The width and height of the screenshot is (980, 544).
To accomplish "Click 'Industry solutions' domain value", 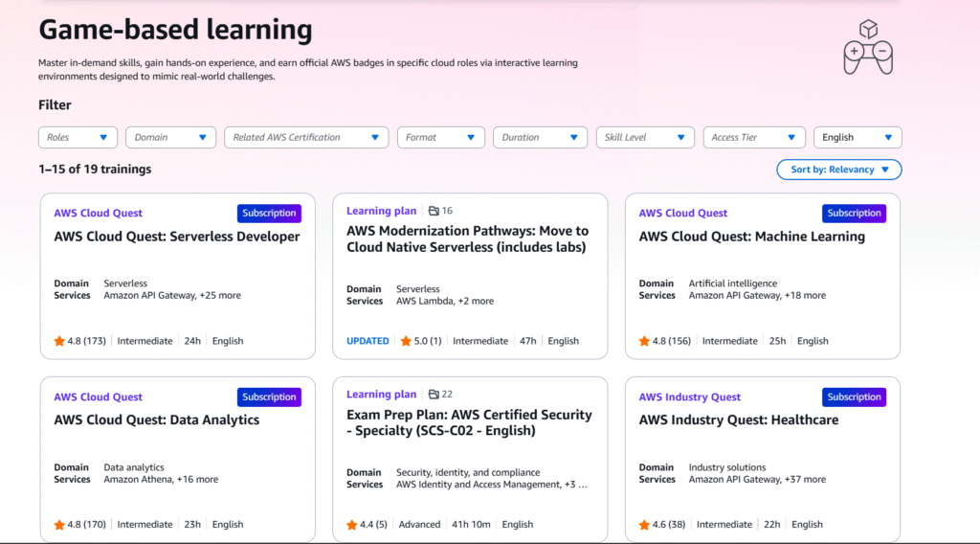I will [727, 467].
